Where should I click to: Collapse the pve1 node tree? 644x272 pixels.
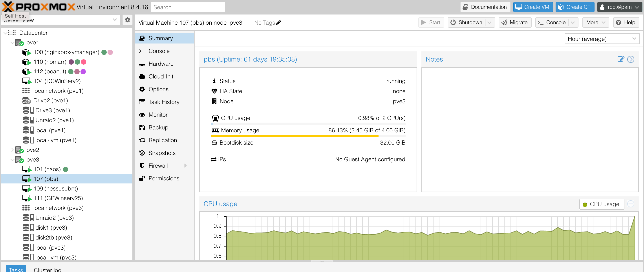(x=12, y=42)
